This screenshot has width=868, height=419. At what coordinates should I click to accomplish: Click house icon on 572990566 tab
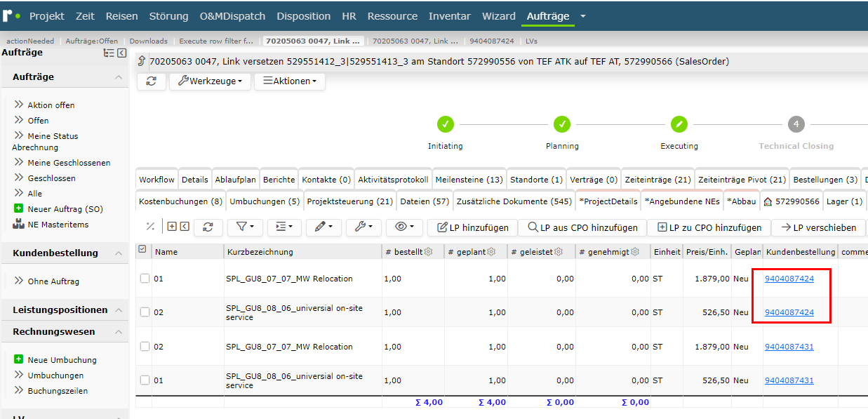tap(768, 201)
